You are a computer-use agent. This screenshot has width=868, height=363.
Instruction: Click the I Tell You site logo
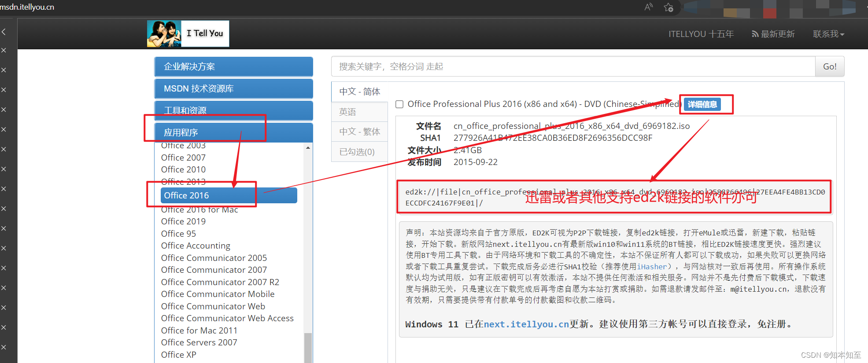point(188,33)
